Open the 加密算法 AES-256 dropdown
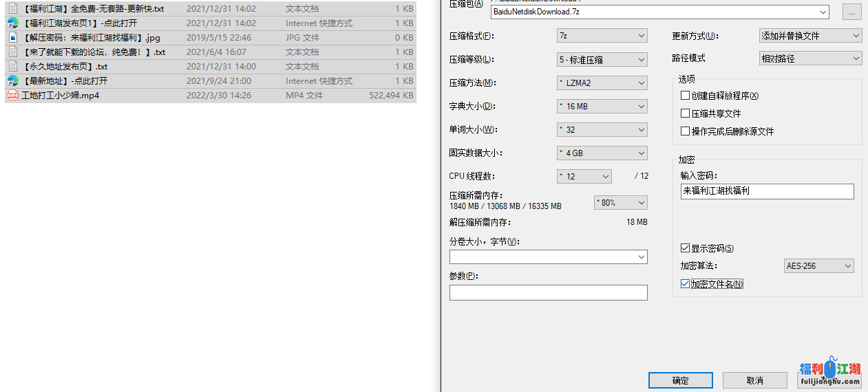Screen dimensions: 868x392 point(818,266)
